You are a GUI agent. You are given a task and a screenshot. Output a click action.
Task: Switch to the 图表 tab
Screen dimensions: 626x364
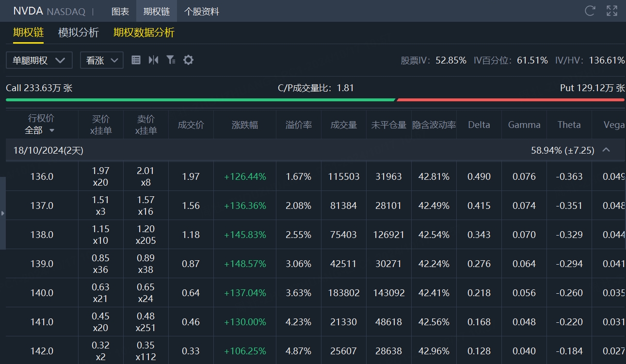click(x=120, y=11)
